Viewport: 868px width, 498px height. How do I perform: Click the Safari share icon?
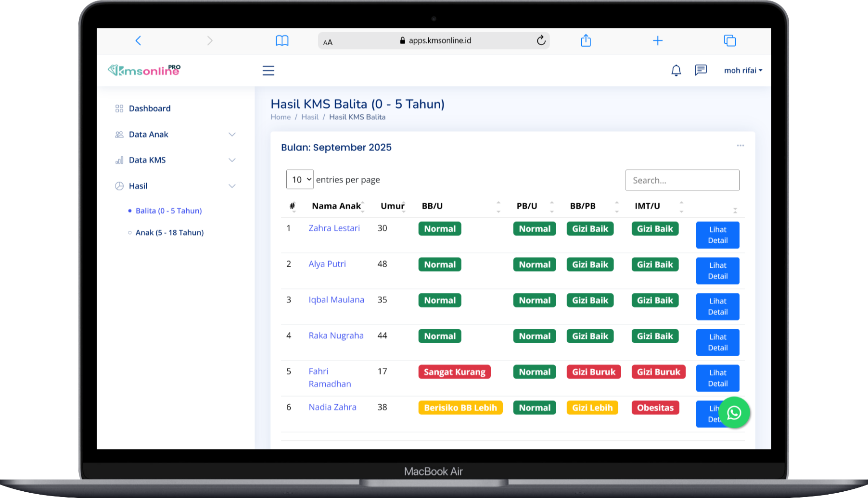pos(586,41)
